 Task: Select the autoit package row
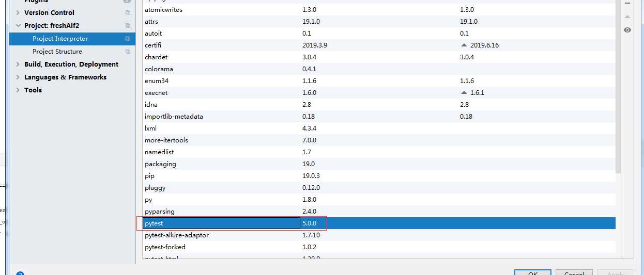(379, 33)
